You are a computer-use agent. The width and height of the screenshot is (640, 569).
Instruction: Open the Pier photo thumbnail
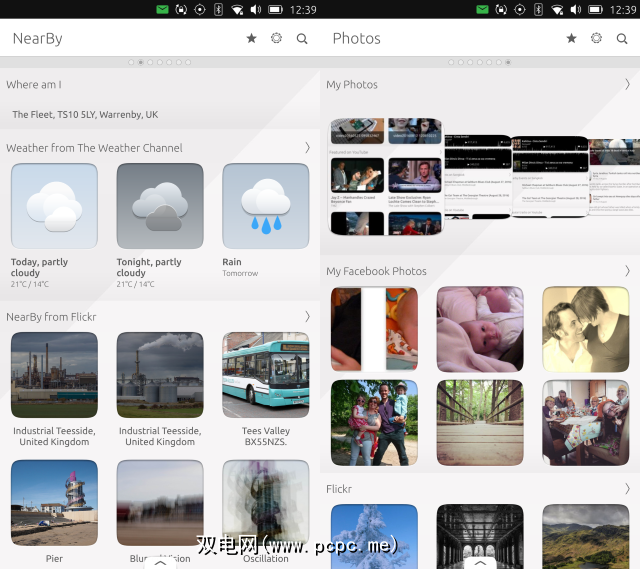click(x=54, y=503)
